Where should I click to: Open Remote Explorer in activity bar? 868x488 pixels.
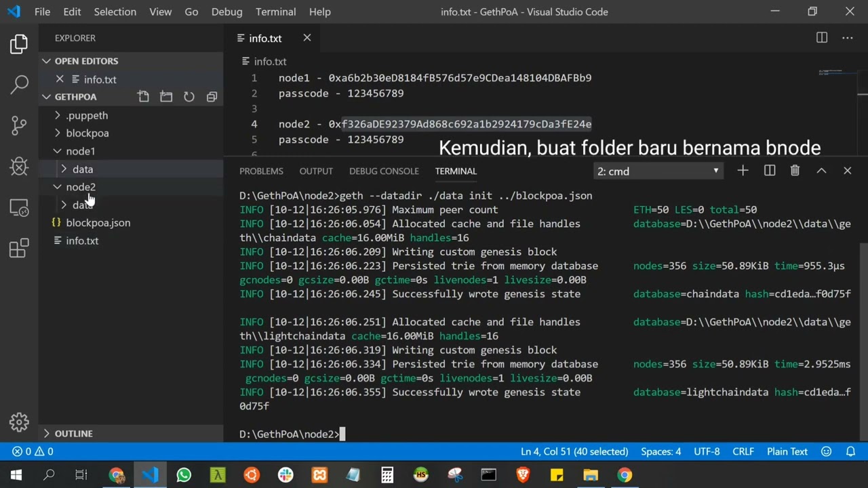[x=19, y=207]
